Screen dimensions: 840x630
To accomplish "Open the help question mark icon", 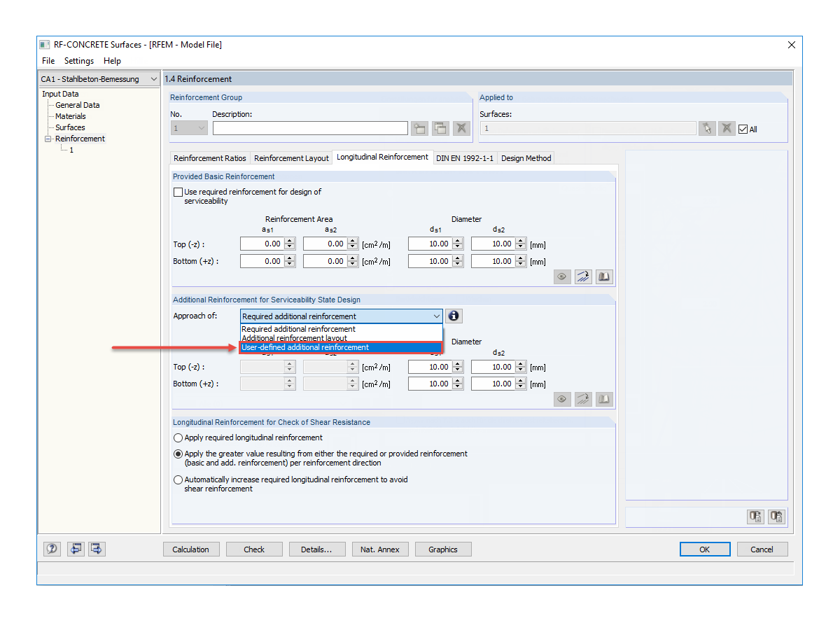I will 52,549.
